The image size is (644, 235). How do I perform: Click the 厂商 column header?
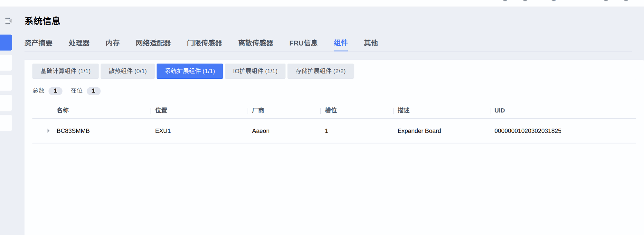(x=258, y=110)
